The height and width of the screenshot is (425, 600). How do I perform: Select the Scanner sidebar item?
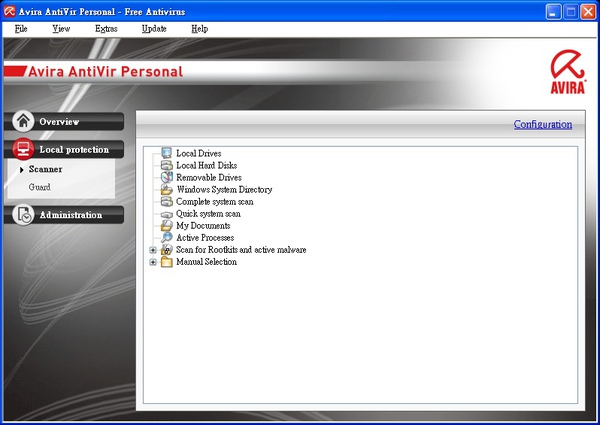tap(45, 169)
